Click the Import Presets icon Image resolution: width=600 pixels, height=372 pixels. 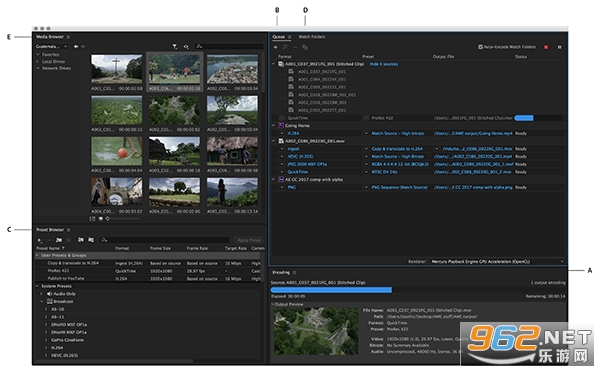tap(81, 240)
